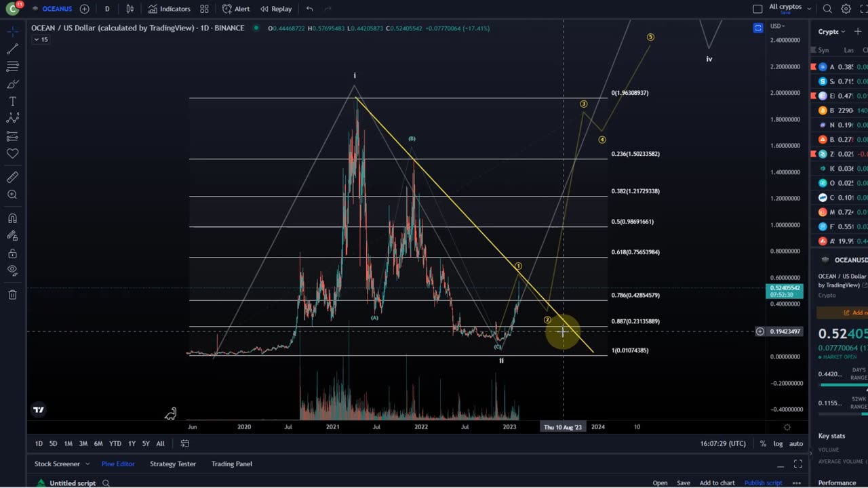The width and height of the screenshot is (868, 488).
Task: Select the trend line drawing tool
Action: tap(12, 49)
